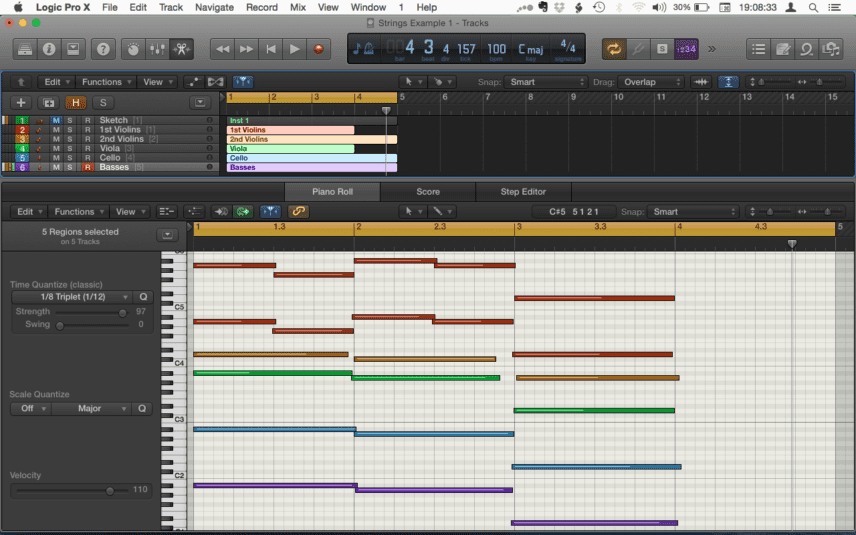Image resolution: width=856 pixels, height=535 pixels.
Task: Toggle global Solo S button in track header
Action: tap(103, 103)
